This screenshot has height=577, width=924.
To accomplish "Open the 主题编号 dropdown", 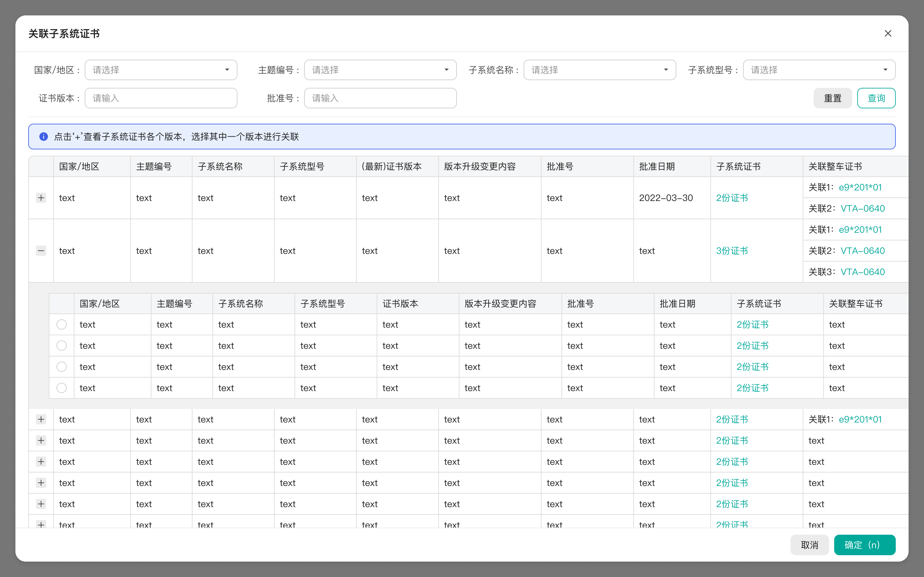I will click(x=380, y=70).
